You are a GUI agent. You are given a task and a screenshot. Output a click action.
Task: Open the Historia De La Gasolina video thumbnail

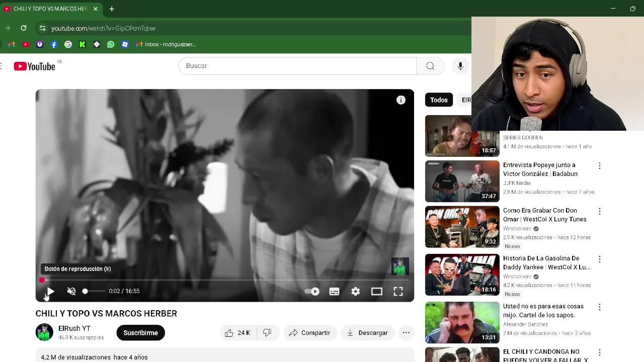click(x=462, y=275)
